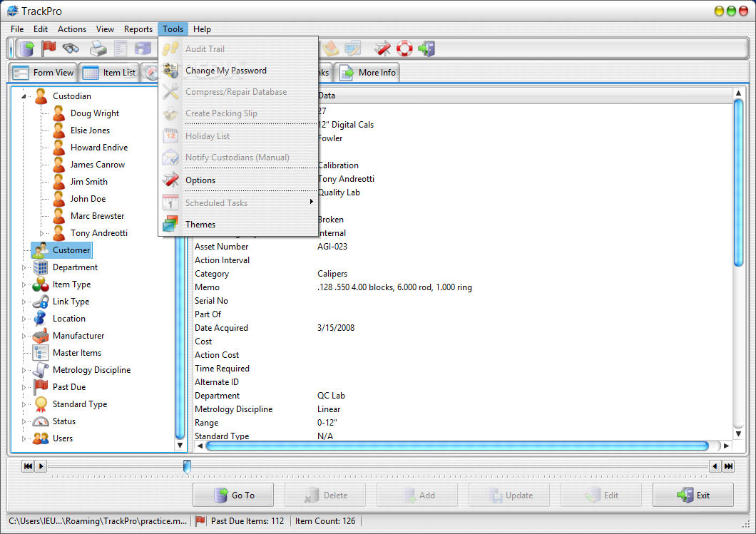Click the tree panel scroll down arrow
Image resolution: width=756 pixels, height=534 pixels.
[x=180, y=446]
